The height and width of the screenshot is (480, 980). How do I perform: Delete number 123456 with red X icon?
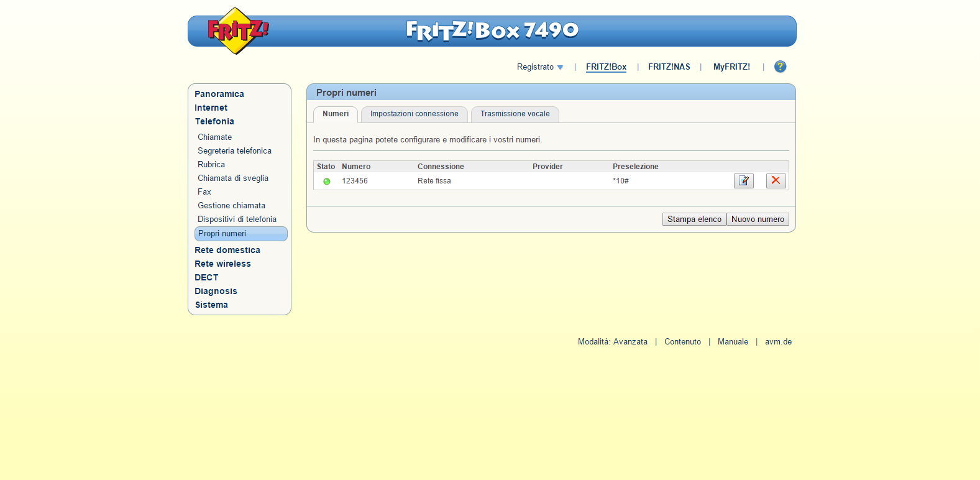[776, 181]
